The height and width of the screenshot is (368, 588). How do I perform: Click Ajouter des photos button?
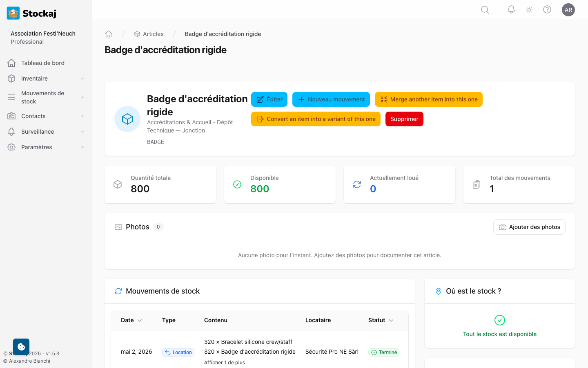(x=529, y=227)
